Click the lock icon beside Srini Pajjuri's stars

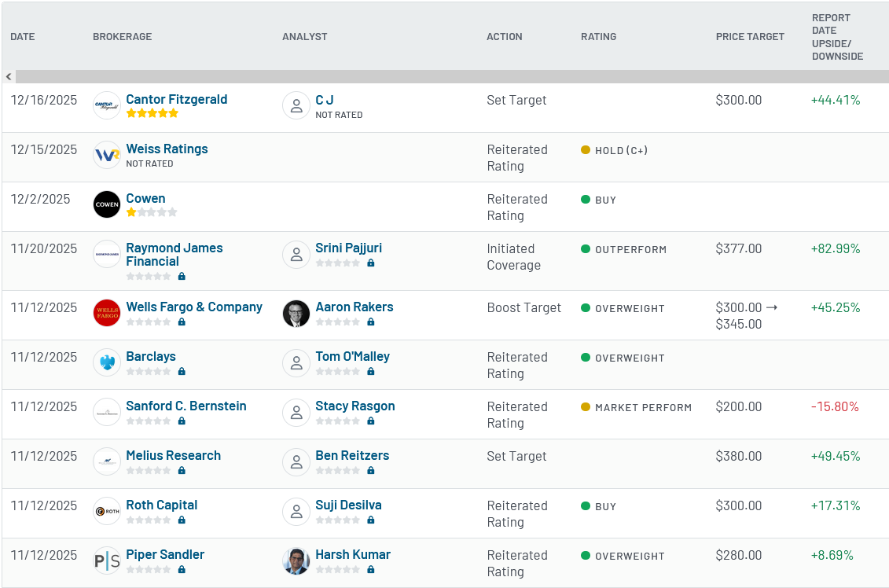tap(371, 263)
